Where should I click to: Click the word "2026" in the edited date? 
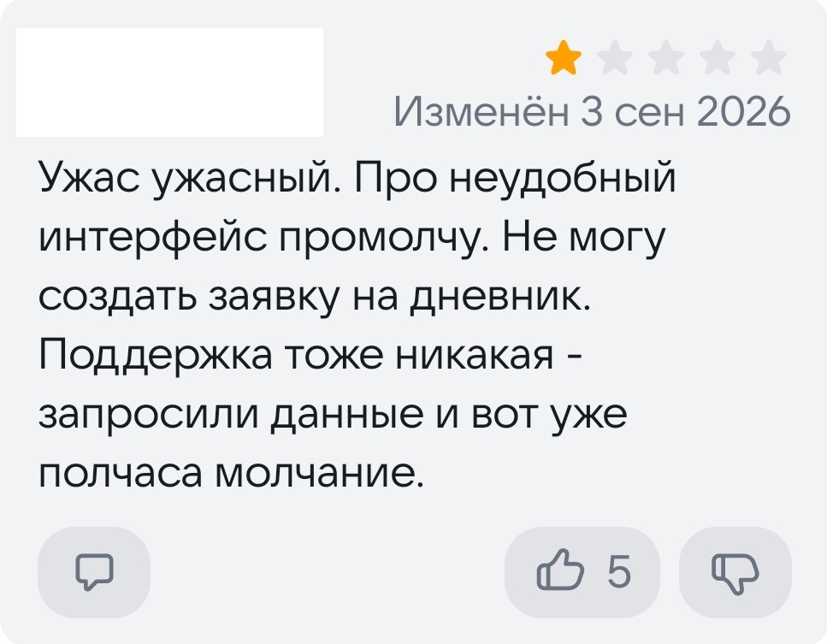(x=744, y=112)
